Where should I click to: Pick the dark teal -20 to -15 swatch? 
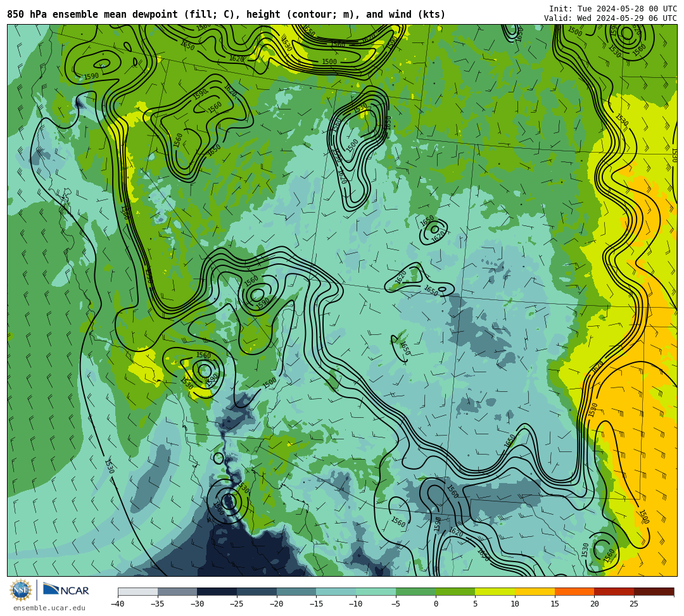click(x=296, y=591)
